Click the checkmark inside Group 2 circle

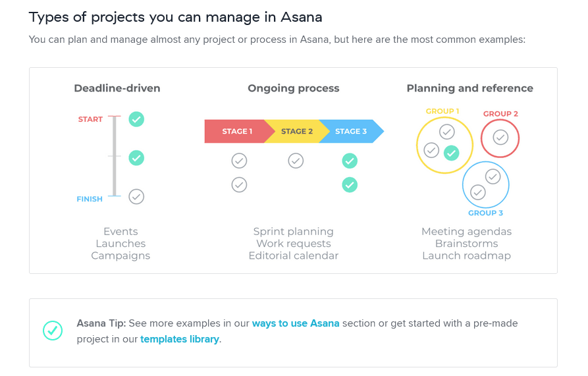500,138
